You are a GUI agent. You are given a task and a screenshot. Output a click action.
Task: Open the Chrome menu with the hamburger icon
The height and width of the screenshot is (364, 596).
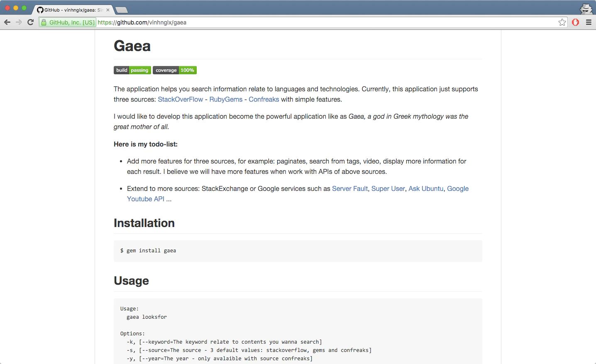click(x=589, y=22)
